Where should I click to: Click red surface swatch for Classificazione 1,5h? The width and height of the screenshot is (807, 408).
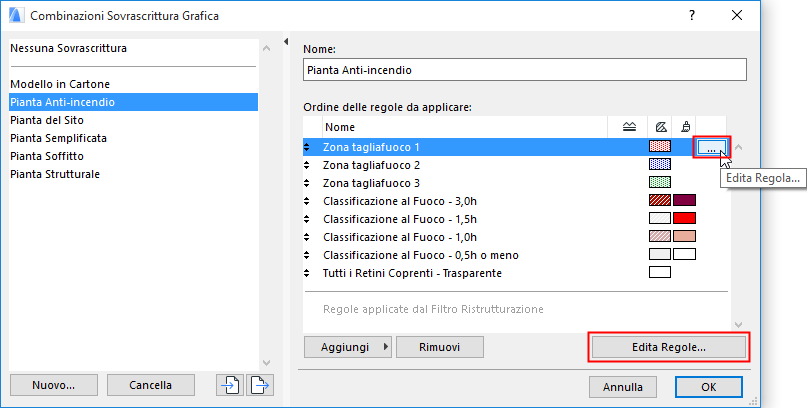[684, 218]
